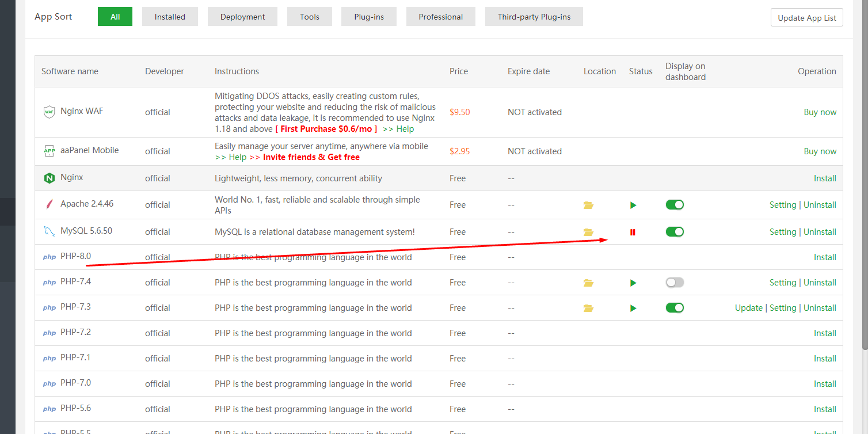Click the aaPanel Mobile price $2.95
Image resolution: width=868 pixels, height=434 pixels.
[460, 151]
